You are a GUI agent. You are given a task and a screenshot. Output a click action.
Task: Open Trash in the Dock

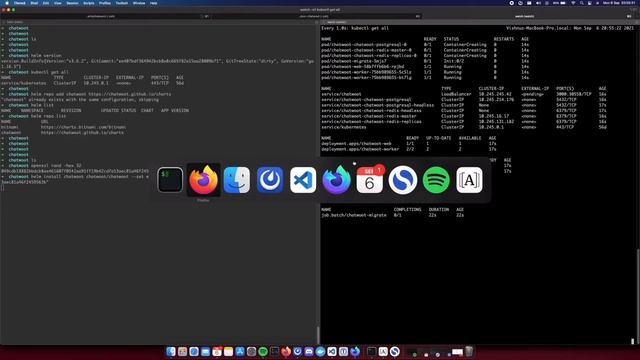click(x=469, y=351)
